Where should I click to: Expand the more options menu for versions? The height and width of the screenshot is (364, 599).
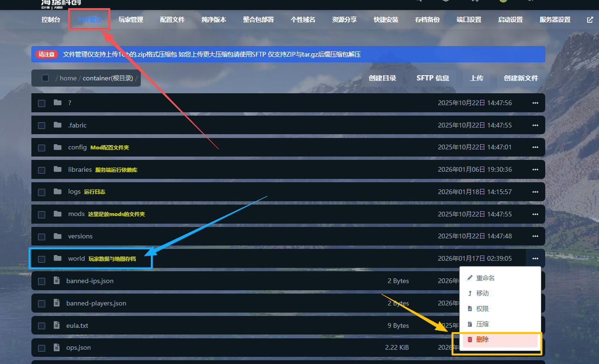[535, 236]
